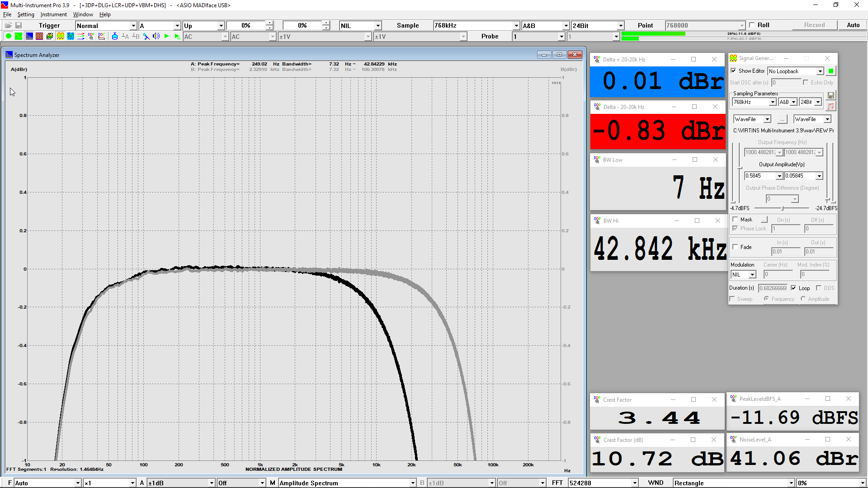
Task: Enable the DDS checkbox
Action: click(819, 288)
